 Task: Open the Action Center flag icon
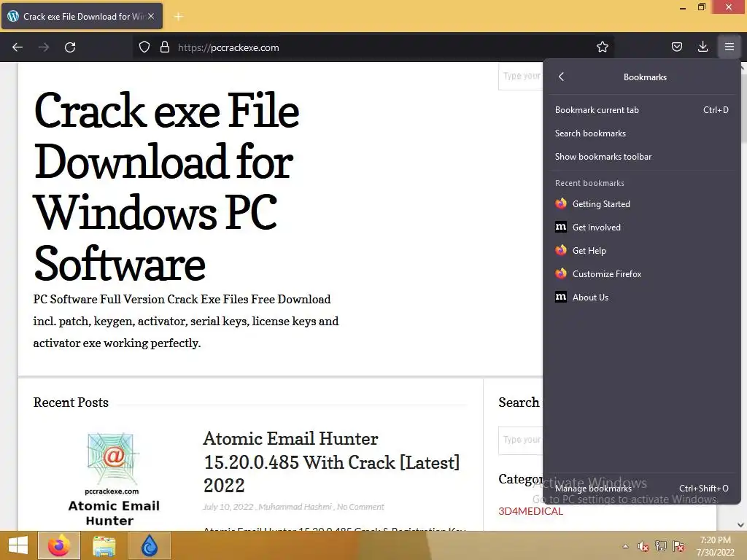click(678, 546)
